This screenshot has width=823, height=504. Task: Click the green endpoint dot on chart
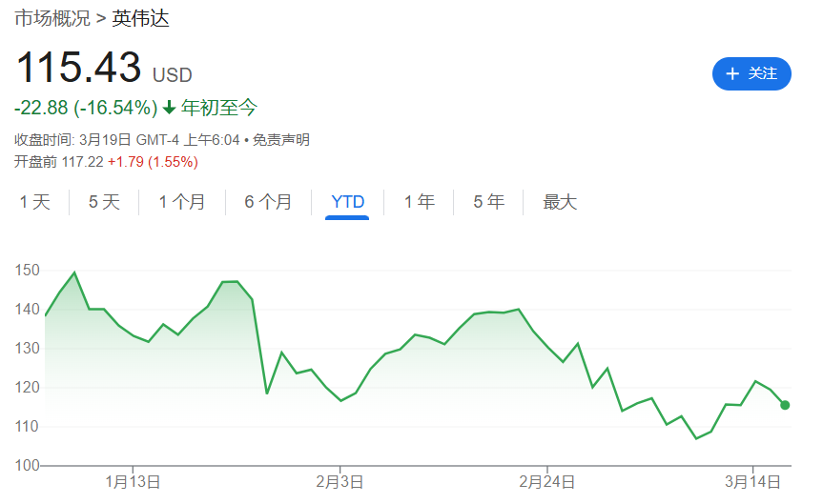tap(785, 405)
